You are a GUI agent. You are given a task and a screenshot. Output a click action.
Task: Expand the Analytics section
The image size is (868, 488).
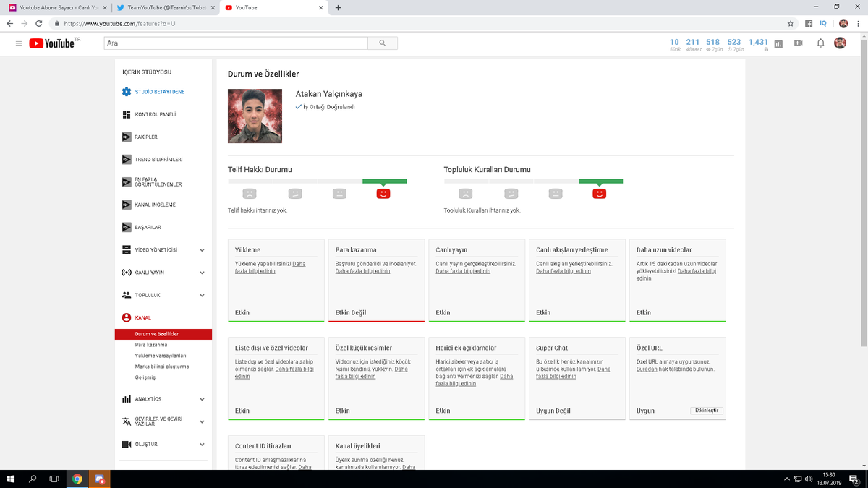202,399
